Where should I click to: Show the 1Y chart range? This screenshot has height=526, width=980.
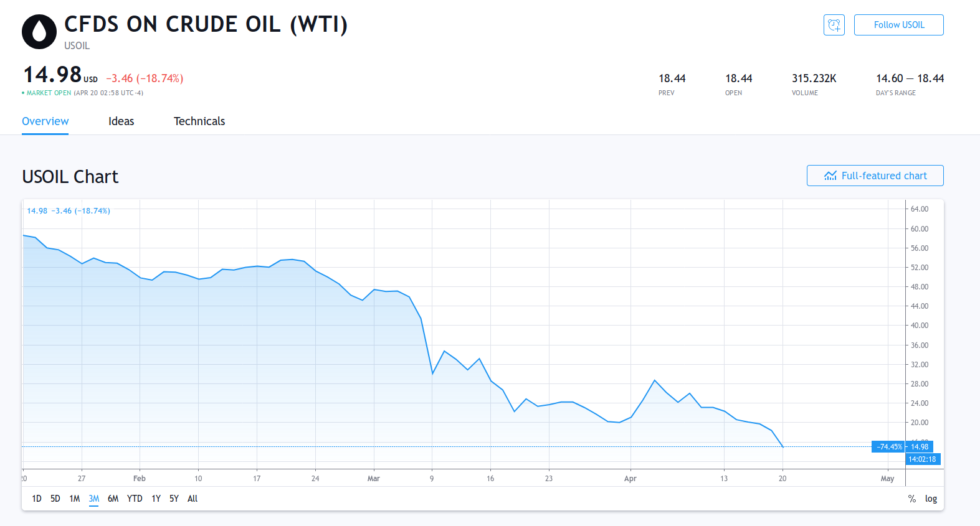156,499
